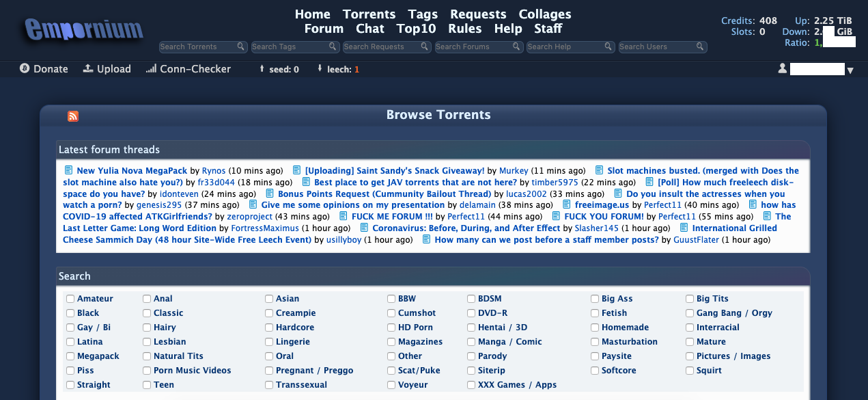Screen dimensions: 868x400
Task: Click the Credits label in stats
Action: (738, 21)
